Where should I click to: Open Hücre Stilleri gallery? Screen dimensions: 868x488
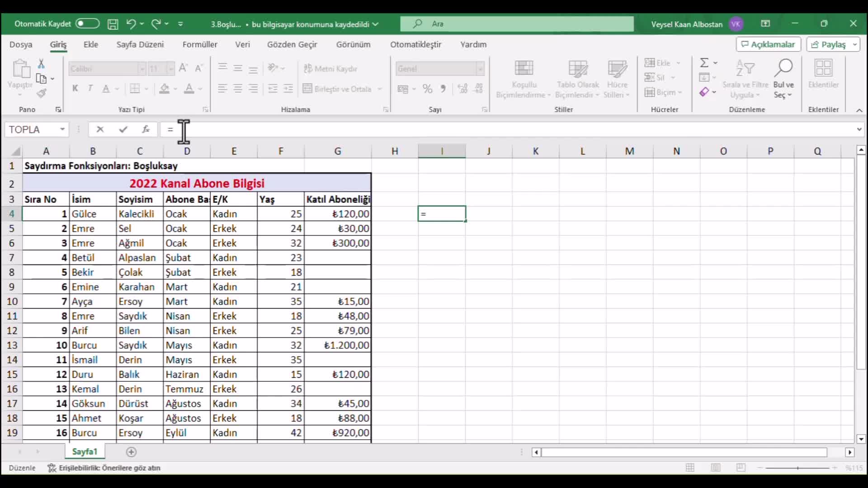click(x=617, y=79)
